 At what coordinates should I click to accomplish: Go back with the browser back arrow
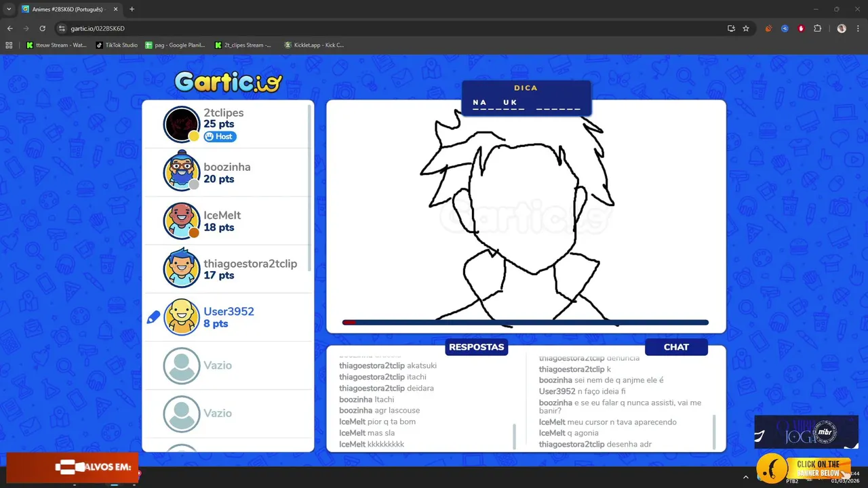(9, 28)
